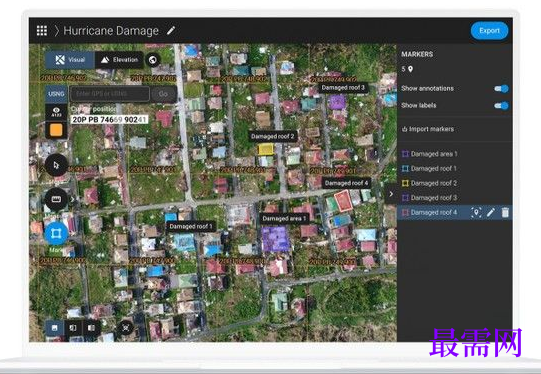The height and width of the screenshot is (374, 541).
Task: Select the pointer cursor tool
Action: (x=56, y=166)
